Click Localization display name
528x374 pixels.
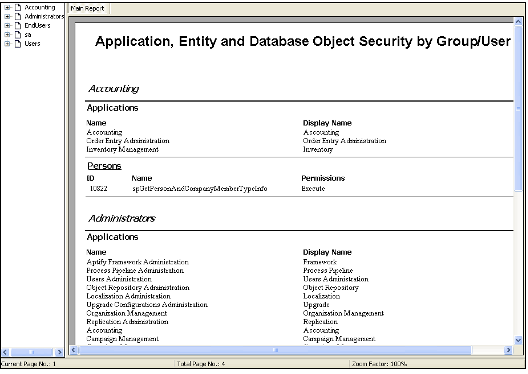click(x=321, y=296)
